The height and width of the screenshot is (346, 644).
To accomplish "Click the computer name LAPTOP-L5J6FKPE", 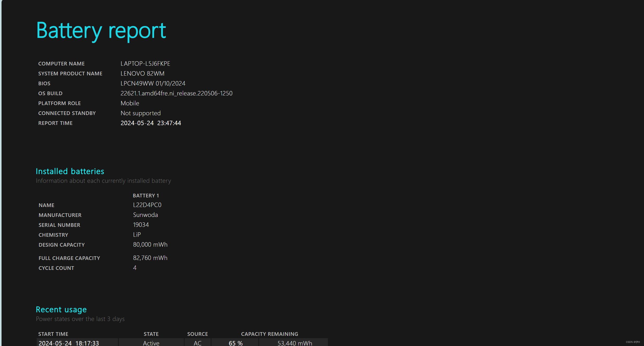I will coord(145,64).
